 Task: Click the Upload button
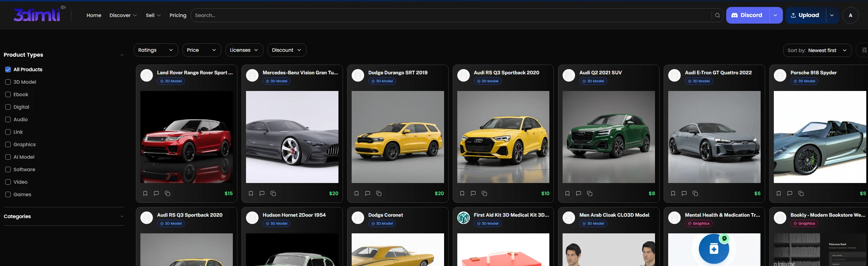point(805,15)
